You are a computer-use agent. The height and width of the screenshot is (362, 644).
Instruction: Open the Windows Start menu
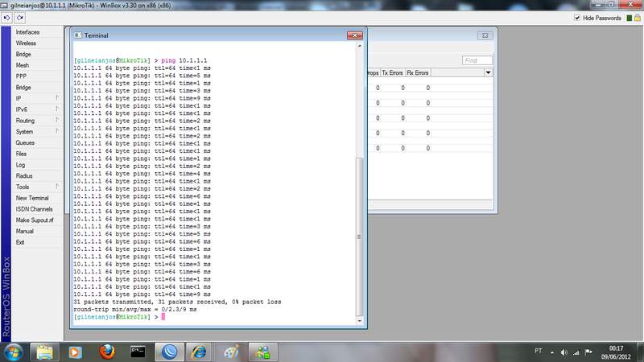click(x=13, y=352)
